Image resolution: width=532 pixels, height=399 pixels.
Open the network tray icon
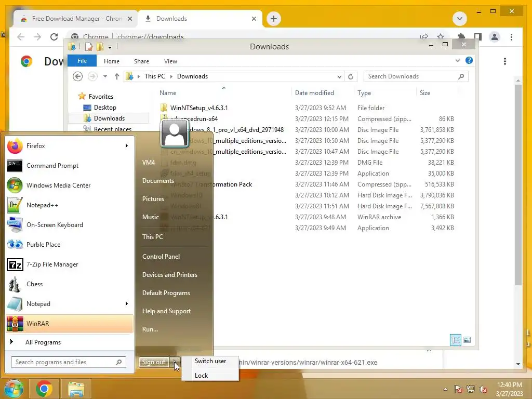(471, 389)
